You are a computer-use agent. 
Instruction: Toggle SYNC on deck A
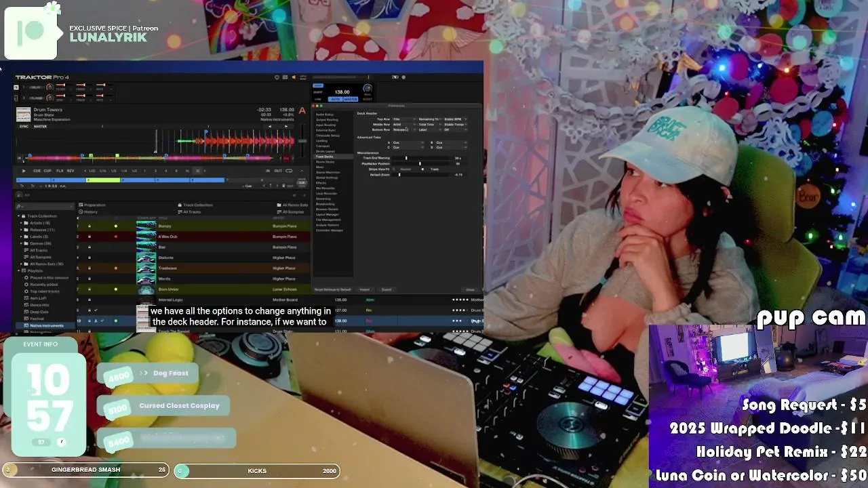(x=24, y=126)
